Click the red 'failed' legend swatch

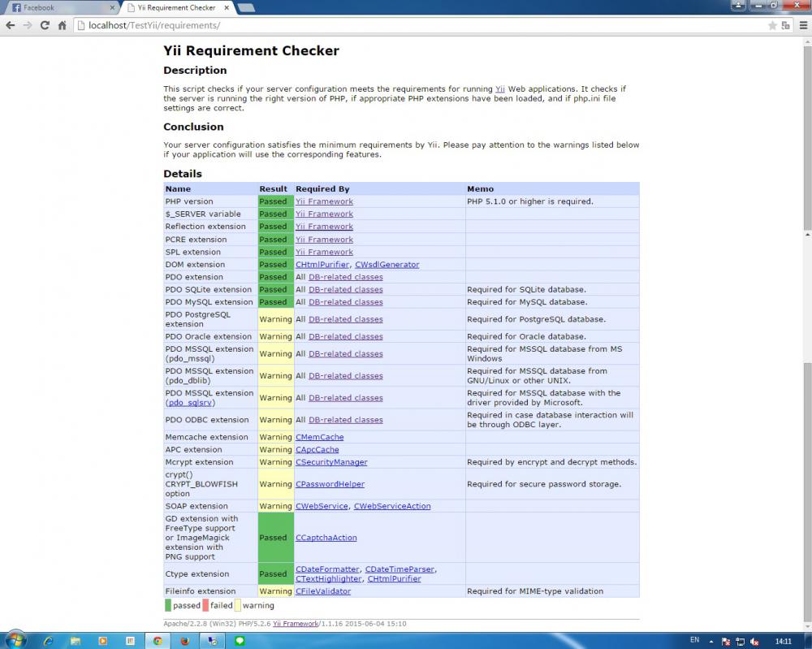205,605
